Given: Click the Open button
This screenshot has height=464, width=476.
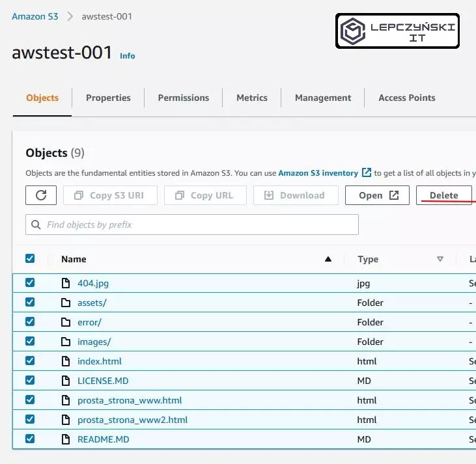Looking at the screenshot, I should tap(377, 195).
